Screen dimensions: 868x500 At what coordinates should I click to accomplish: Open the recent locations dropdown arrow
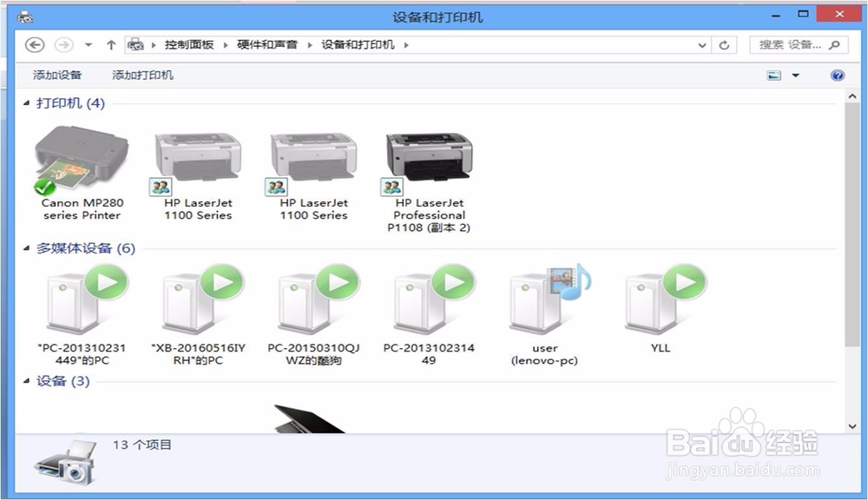88,45
